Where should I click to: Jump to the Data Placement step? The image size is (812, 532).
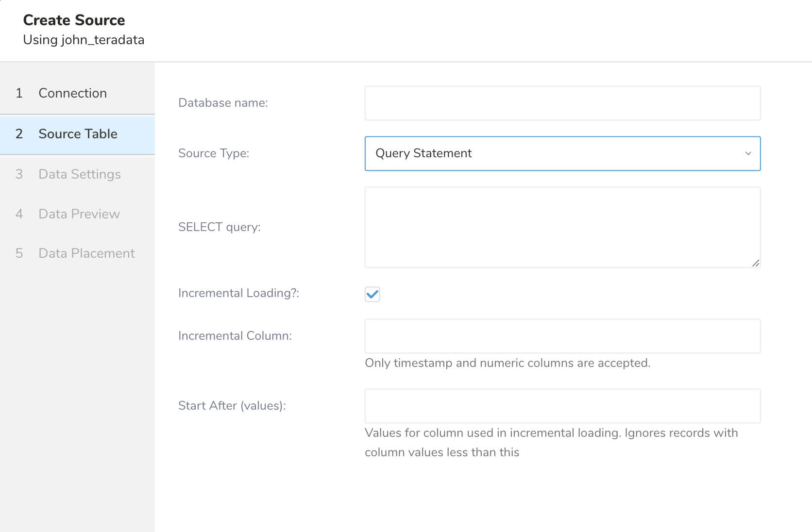(86, 253)
